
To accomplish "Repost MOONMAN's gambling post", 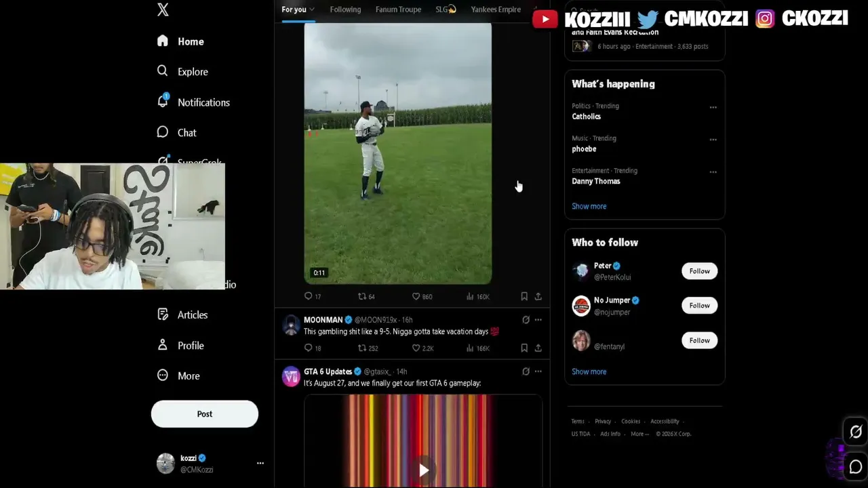I will click(x=368, y=348).
